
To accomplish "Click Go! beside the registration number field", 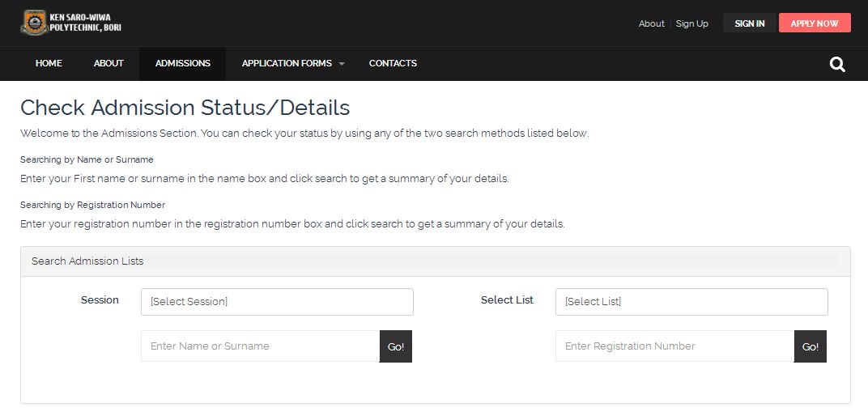I will (811, 346).
